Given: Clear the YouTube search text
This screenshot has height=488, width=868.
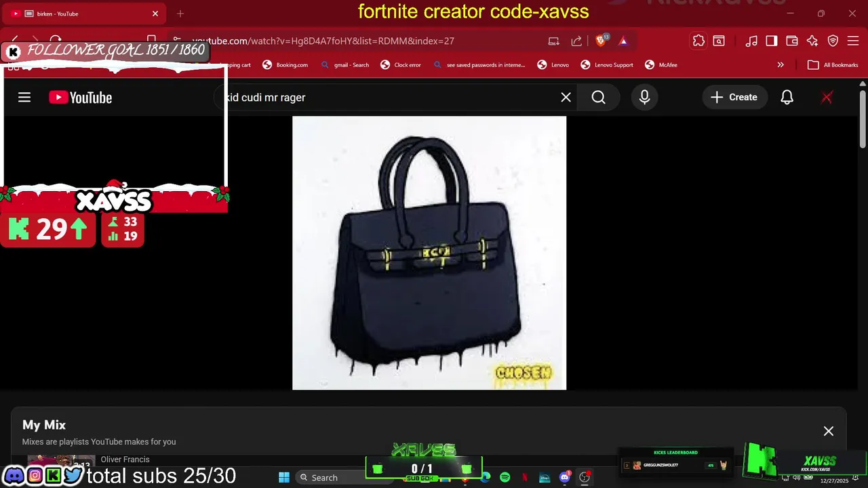Looking at the screenshot, I should (x=566, y=98).
